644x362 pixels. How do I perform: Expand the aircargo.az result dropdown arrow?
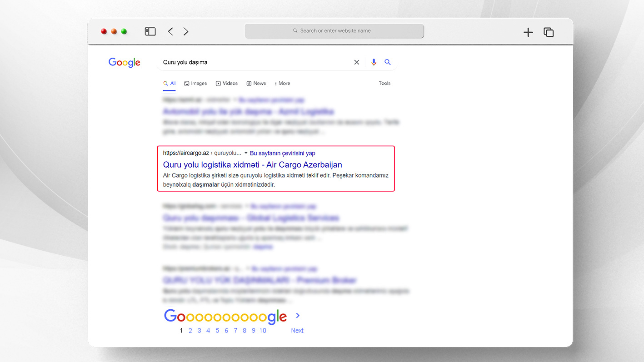coord(246,153)
